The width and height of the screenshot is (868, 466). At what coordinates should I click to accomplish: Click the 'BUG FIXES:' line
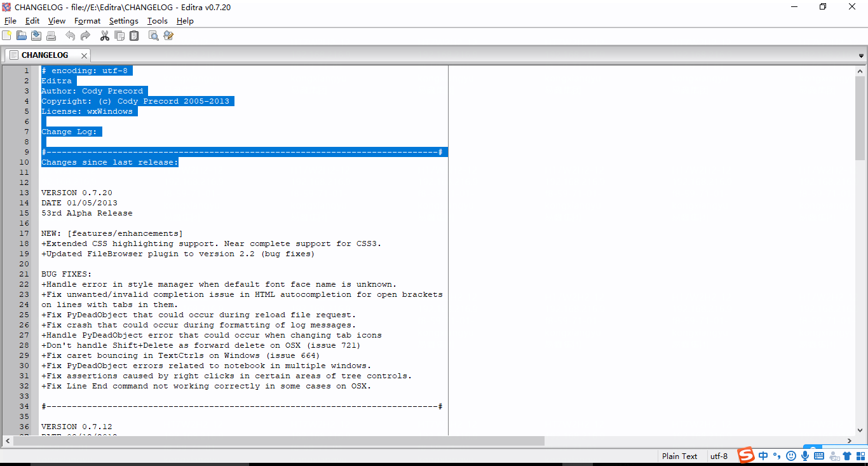67,274
